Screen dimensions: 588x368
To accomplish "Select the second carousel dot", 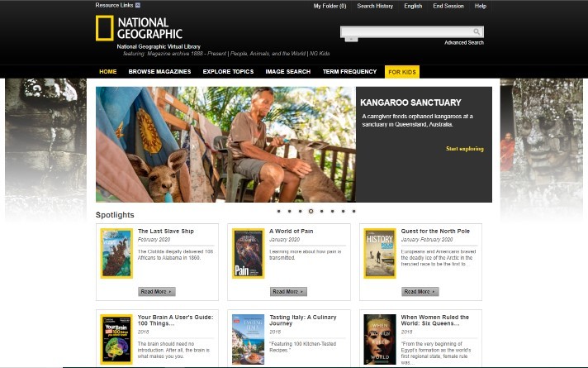I will 290,211.
